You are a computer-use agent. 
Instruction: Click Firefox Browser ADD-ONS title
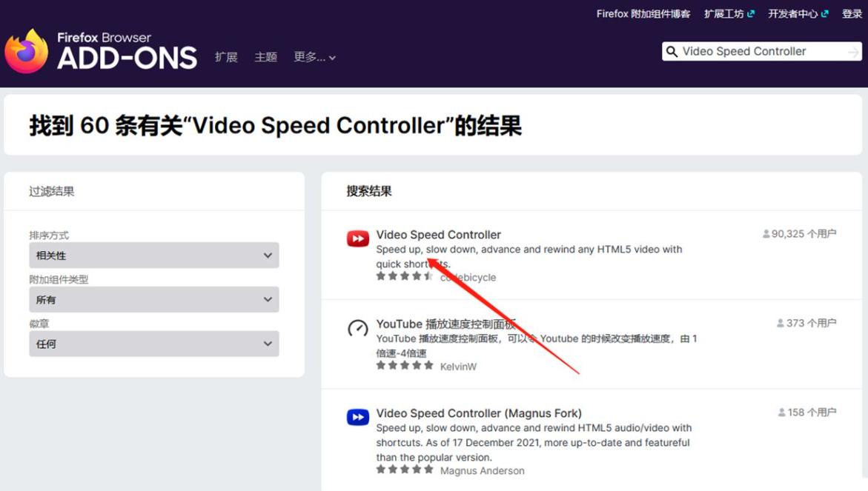[x=127, y=51]
